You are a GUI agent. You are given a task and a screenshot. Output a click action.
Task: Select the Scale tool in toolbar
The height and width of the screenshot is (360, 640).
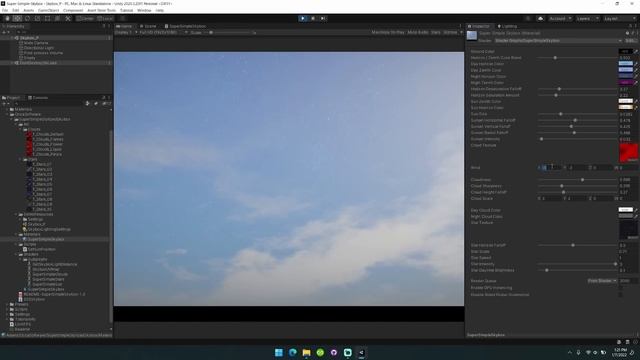pyautogui.click(x=38, y=18)
